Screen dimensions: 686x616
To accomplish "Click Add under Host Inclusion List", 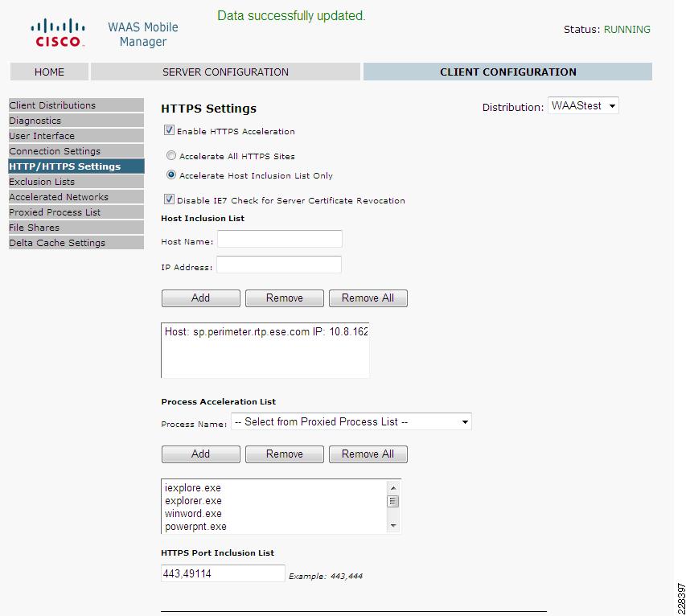I will [201, 298].
